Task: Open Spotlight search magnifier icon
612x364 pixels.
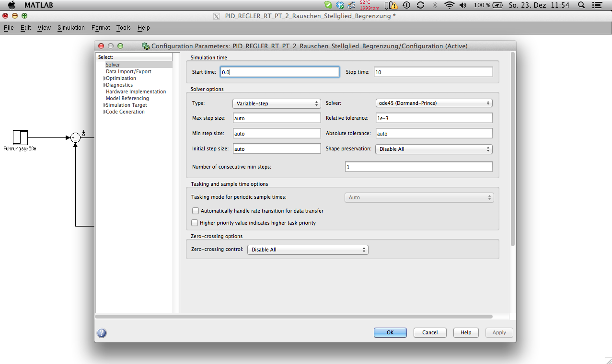Action: pyautogui.click(x=581, y=5)
